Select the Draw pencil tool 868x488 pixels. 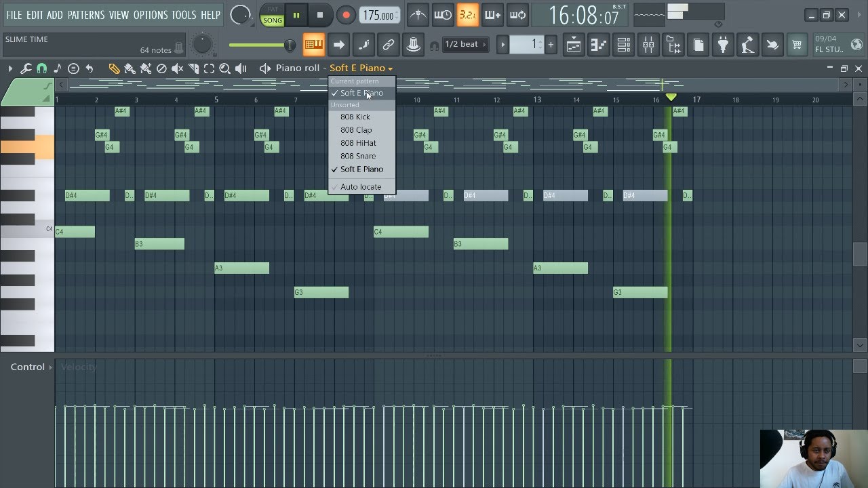[114, 68]
